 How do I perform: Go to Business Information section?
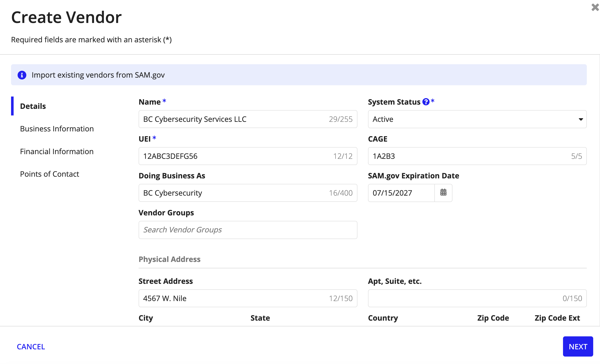click(57, 129)
